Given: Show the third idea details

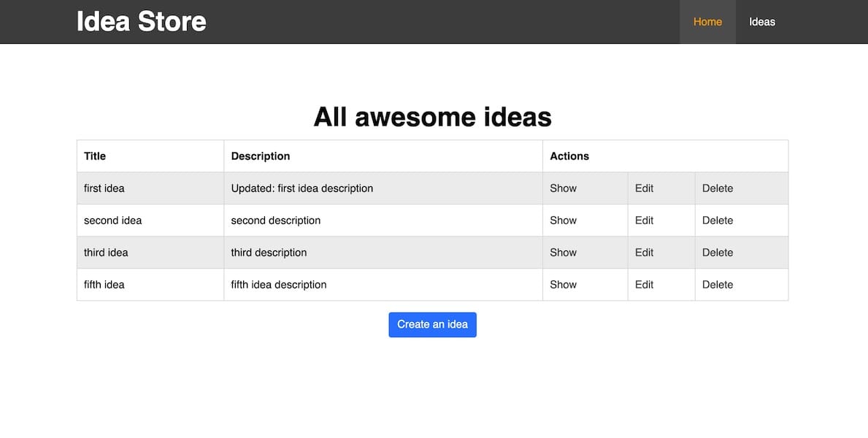Looking at the screenshot, I should click(x=563, y=253).
